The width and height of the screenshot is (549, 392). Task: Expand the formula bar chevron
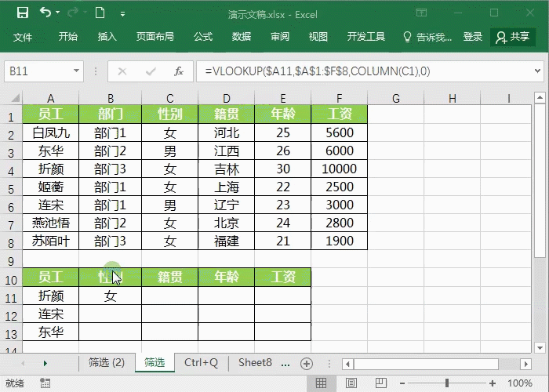537,71
